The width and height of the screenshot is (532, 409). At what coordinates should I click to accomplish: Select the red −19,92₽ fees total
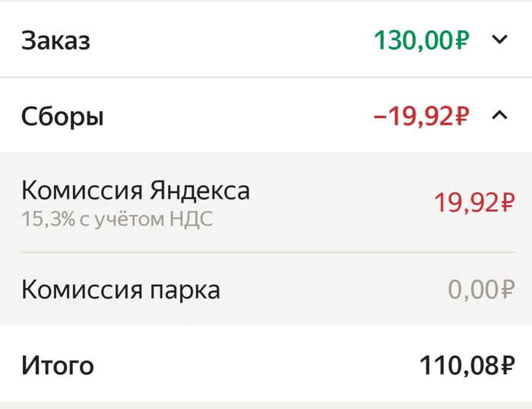coord(420,116)
